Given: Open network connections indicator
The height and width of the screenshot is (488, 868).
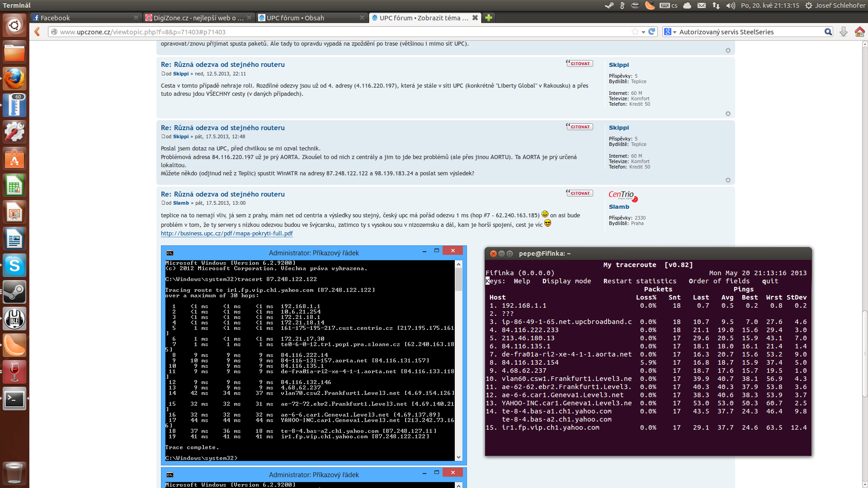Looking at the screenshot, I should (x=716, y=5).
